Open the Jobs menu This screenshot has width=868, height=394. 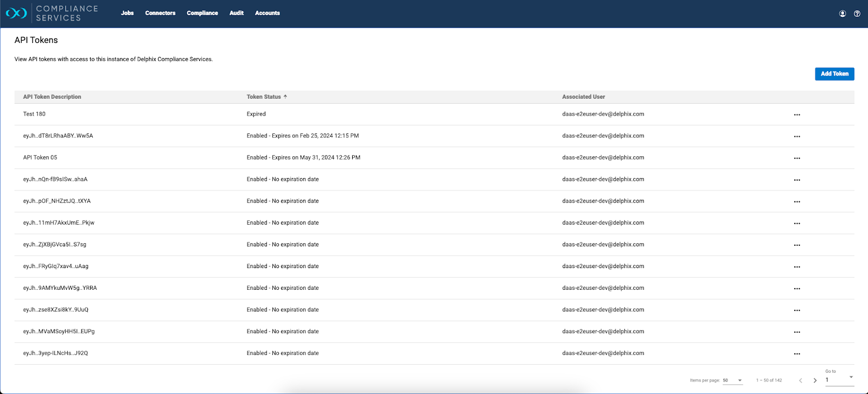[127, 13]
